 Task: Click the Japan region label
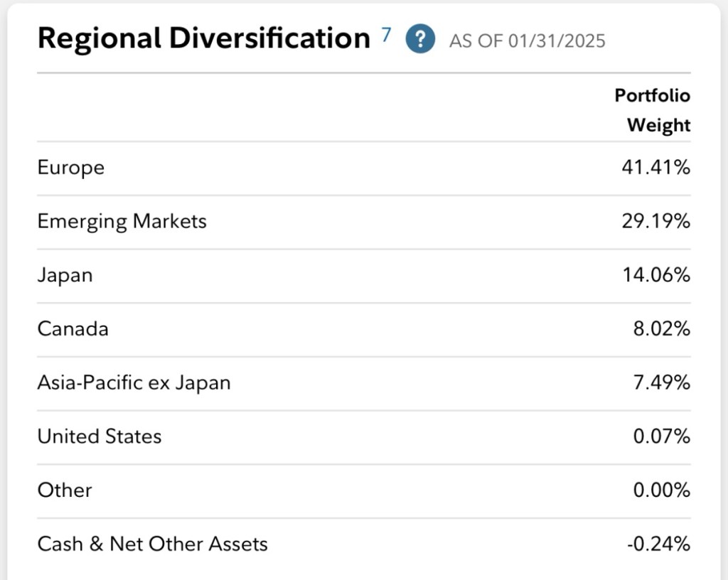[65, 275]
